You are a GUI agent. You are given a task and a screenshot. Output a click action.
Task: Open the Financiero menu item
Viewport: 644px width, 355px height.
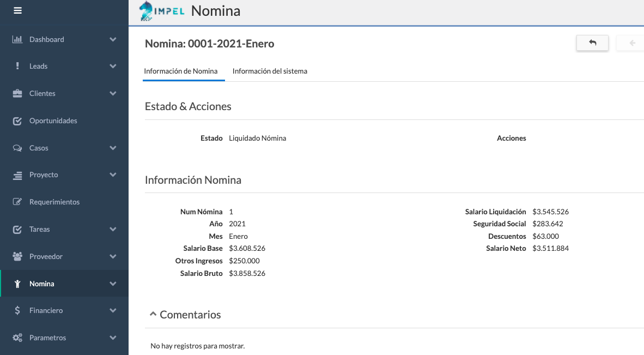click(64, 310)
